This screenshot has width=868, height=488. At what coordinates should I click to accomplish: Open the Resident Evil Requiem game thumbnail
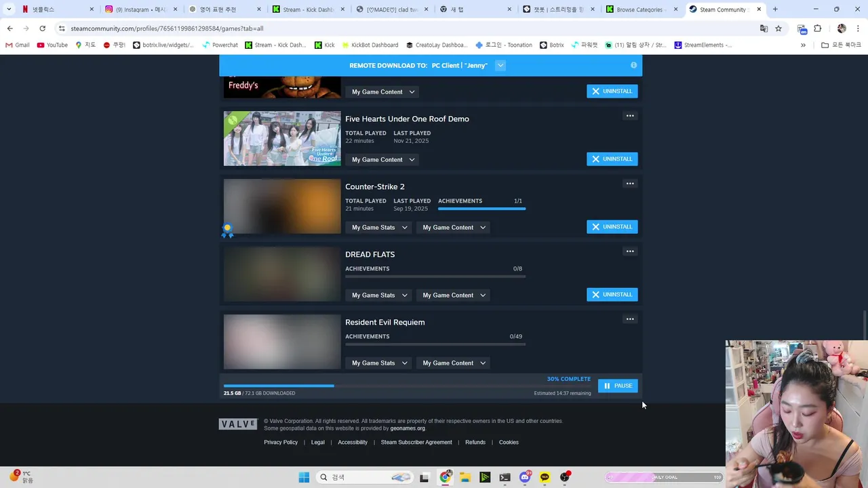tap(282, 342)
